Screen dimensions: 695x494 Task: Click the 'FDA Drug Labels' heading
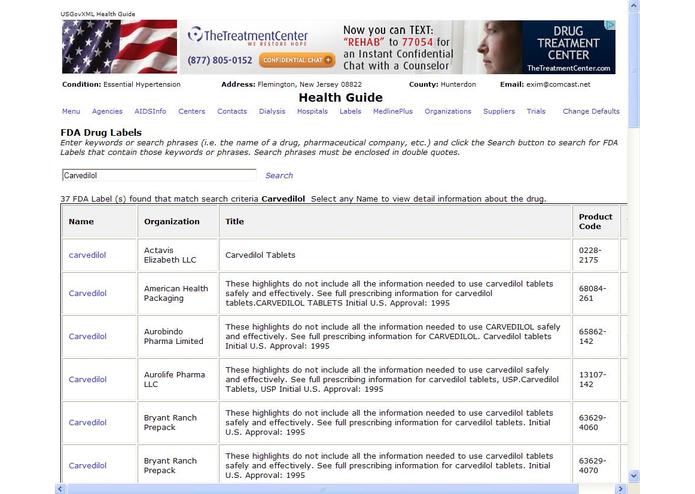[x=101, y=132]
